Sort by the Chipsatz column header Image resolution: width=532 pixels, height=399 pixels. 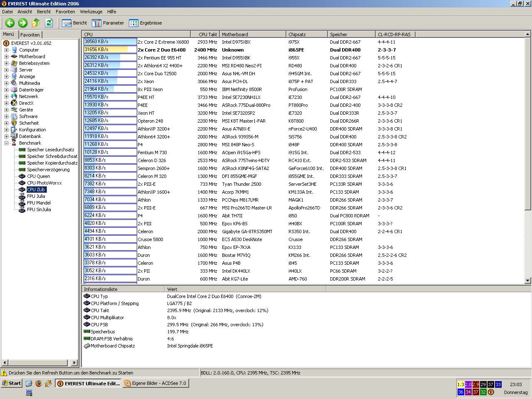[307, 34]
